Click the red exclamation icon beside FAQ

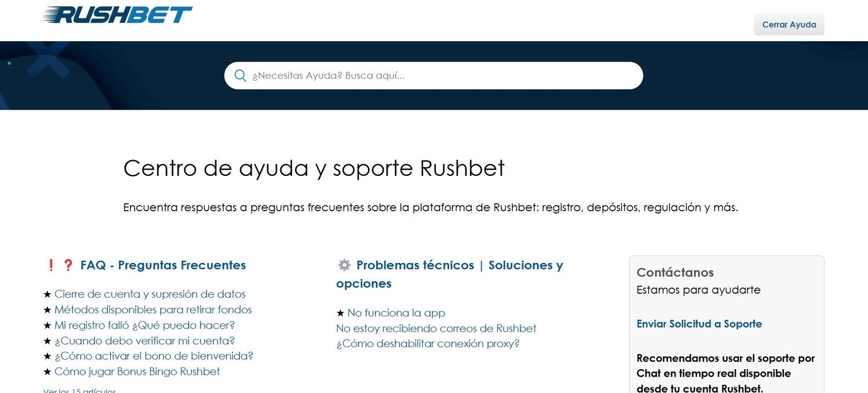point(50,265)
